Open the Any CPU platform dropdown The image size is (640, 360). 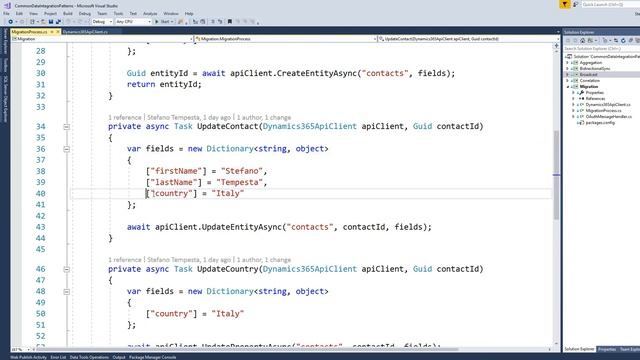[133, 22]
